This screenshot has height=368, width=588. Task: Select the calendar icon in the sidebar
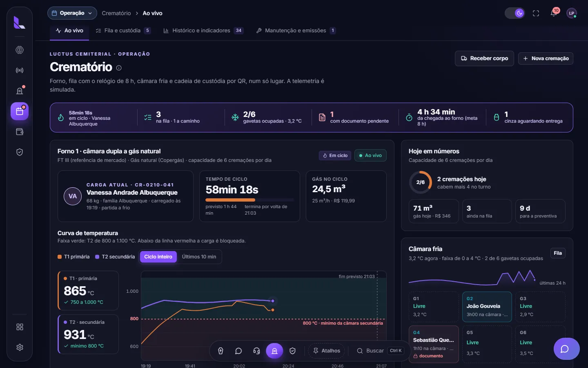coord(20,111)
